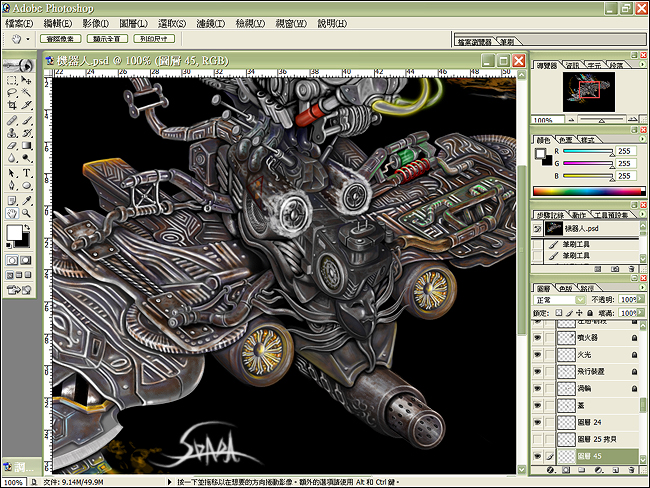Toggle visibility of 飛行裝置 layer
The image size is (650, 488).
538,371
